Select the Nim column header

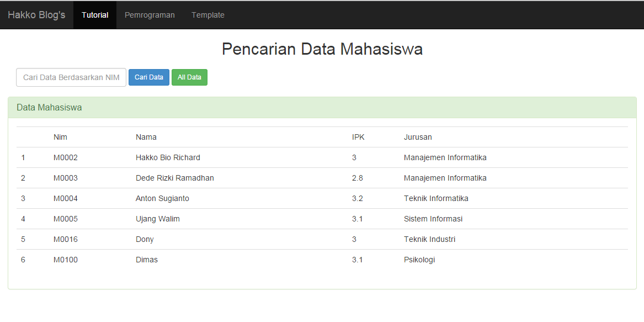point(61,137)
